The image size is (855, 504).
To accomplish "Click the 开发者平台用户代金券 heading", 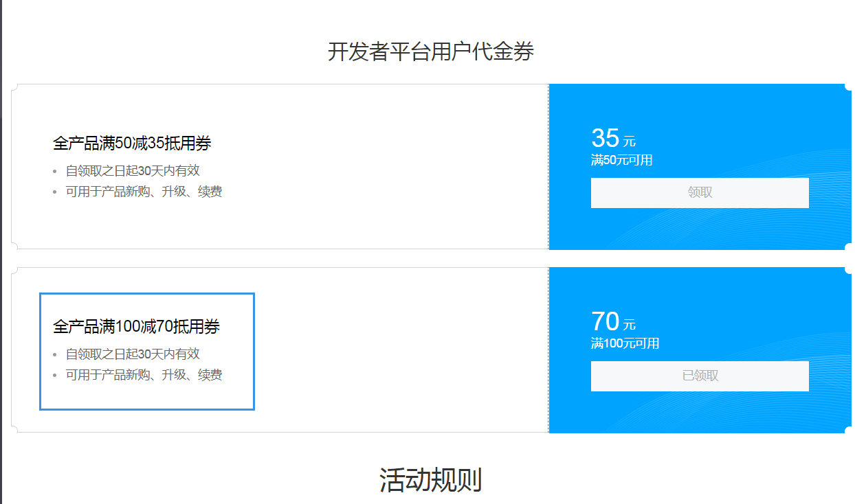I will click(431, 51).
